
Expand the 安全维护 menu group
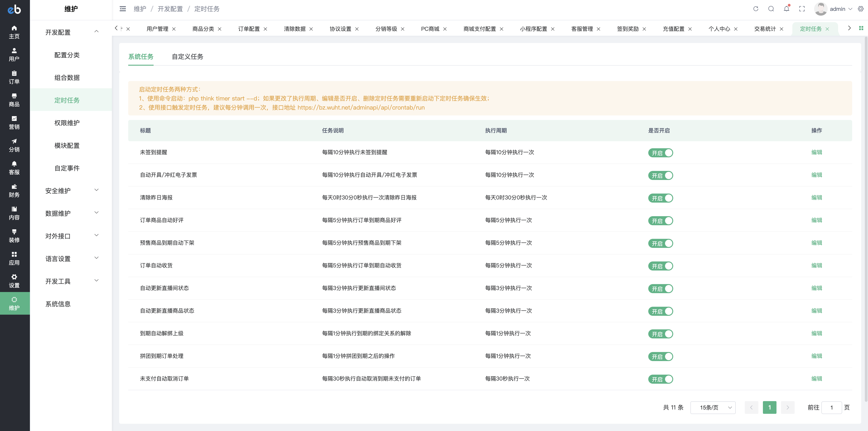click(x=71, y=191)
